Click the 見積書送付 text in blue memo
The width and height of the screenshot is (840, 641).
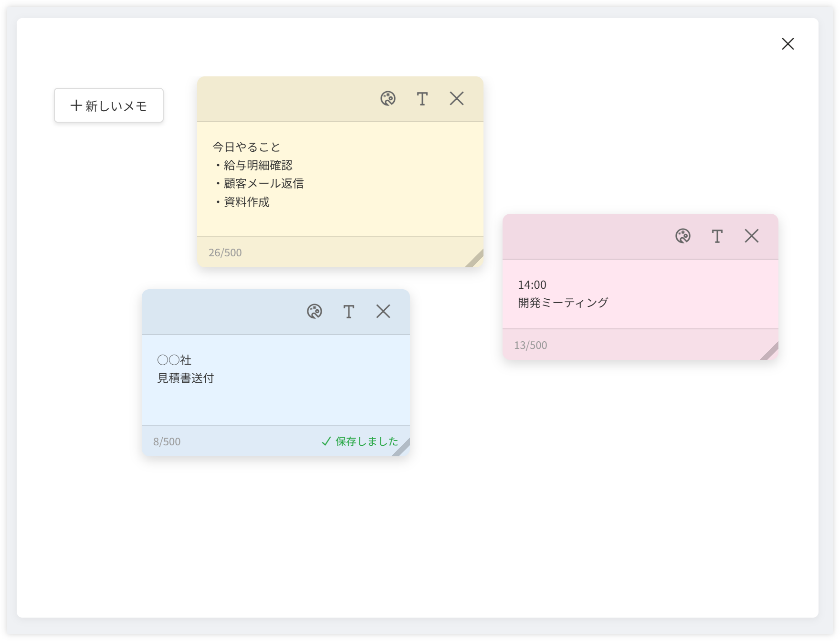[x=186, y=378]
